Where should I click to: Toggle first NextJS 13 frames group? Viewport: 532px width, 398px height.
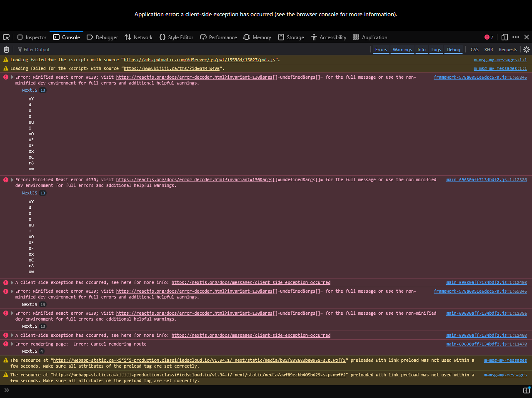34,90
